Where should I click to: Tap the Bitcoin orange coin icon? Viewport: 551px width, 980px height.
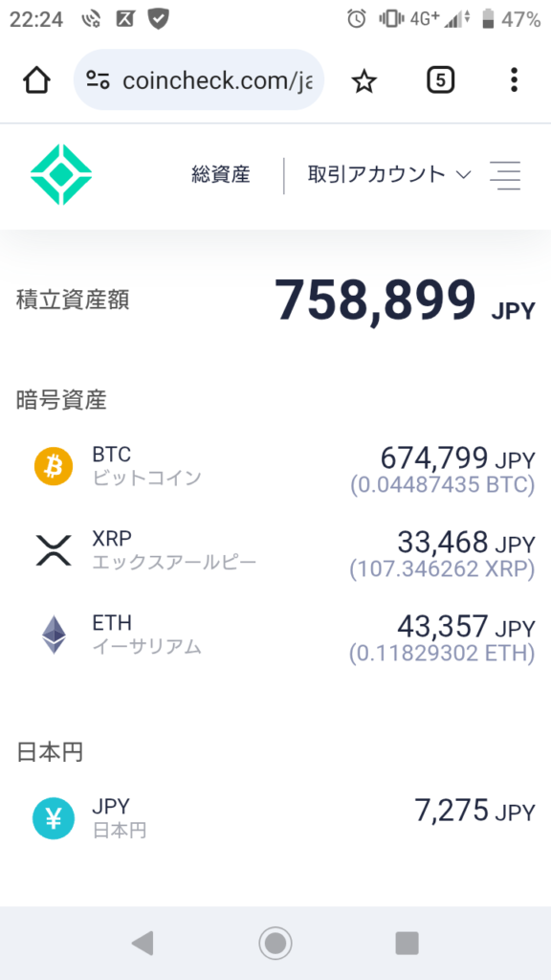click(54, 466)
